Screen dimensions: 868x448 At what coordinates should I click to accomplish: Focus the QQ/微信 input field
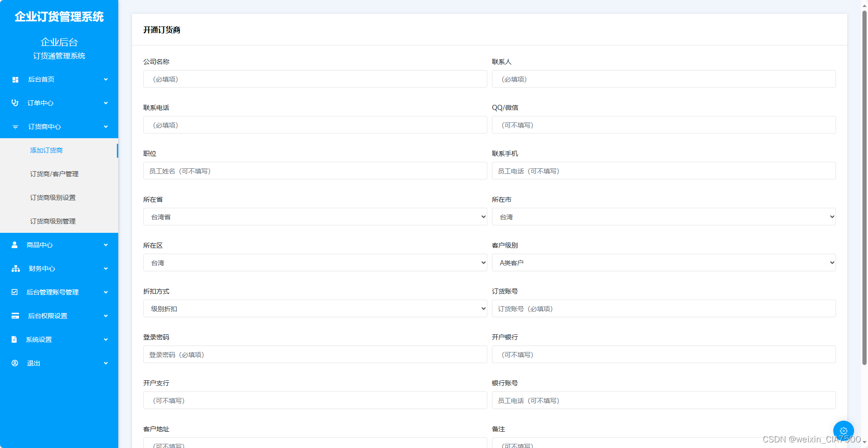click(664, 125)
